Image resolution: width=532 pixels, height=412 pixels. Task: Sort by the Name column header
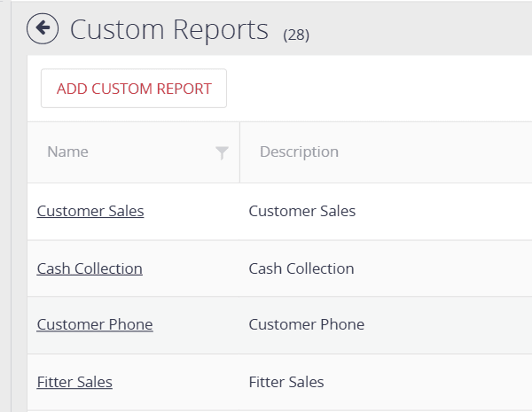(x=68, y=152)
